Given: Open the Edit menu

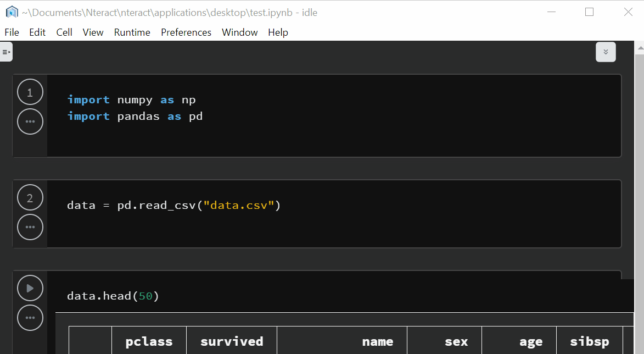Looking at the screenshot, I should click(x=37, y=32).
